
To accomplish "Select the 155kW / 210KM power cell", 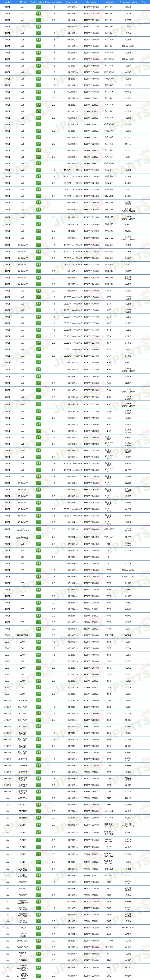I will click(x=91, y=840).
